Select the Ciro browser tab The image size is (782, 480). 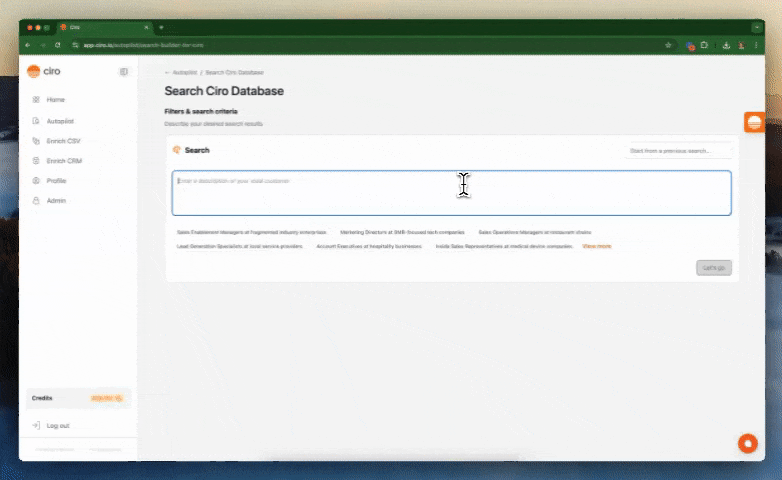(104, 27)
